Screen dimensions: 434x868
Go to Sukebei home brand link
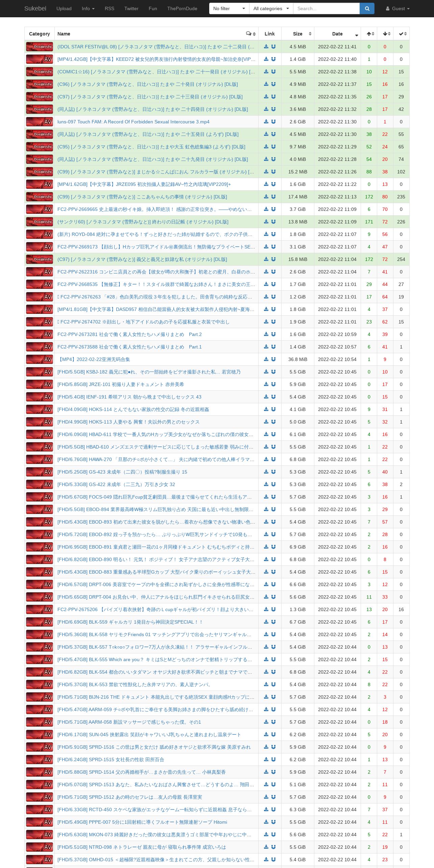[35, 8]
